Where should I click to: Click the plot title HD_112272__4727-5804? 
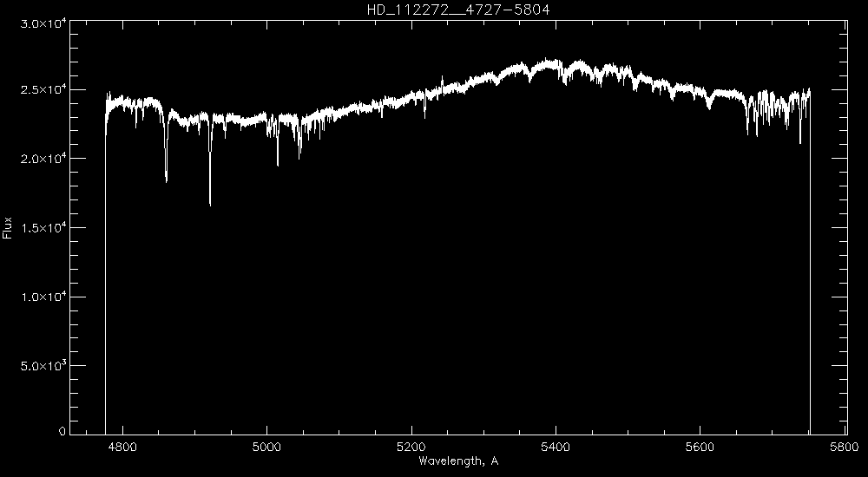(458, 10)
